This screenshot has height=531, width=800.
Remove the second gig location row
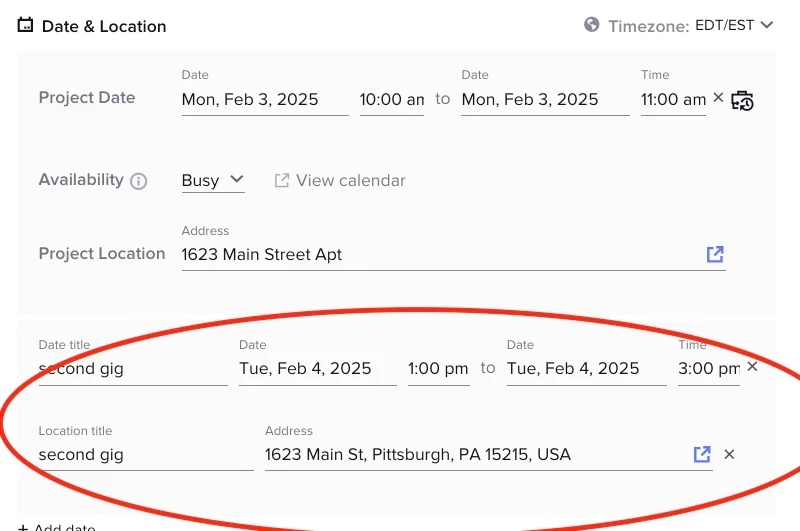pyautogui.click(x=729, y=454)
